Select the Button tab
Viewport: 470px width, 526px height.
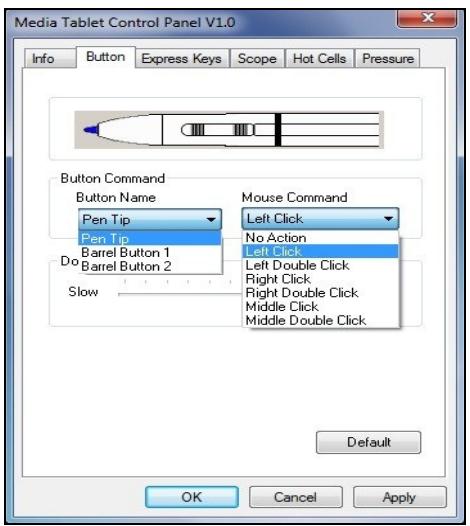pyautogui.click(x=106, y=57)
